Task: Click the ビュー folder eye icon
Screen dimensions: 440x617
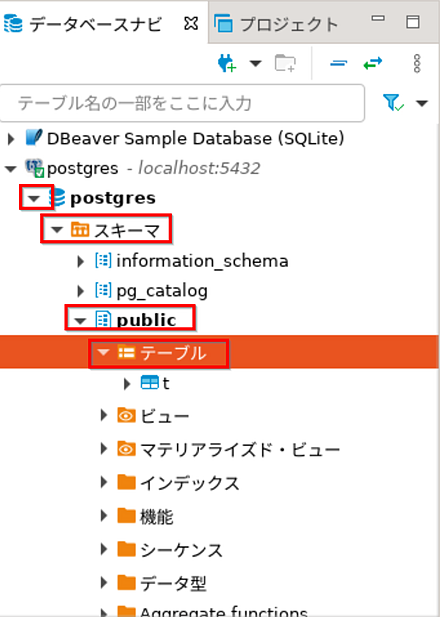Action: coord(126,415)
